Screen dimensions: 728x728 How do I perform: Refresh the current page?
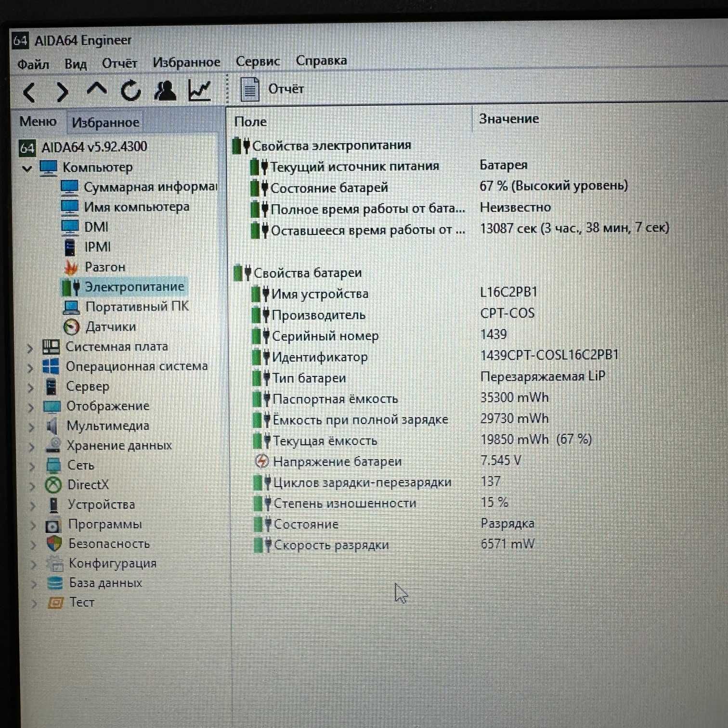[130, 90]
